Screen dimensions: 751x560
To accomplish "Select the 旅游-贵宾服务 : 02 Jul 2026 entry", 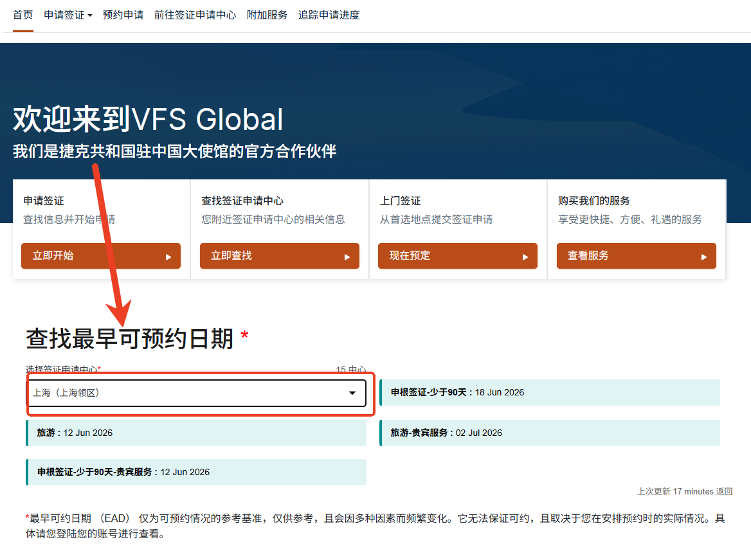I will (x=550, y=433).
